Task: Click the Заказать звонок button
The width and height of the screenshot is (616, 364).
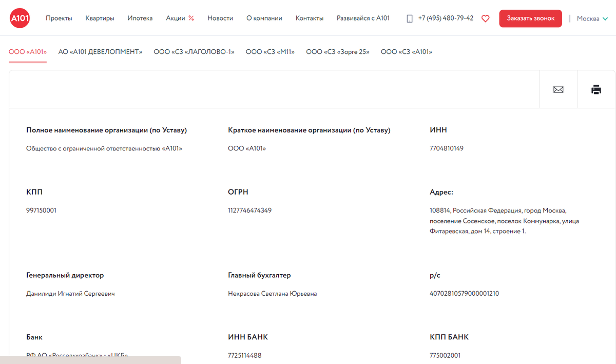Action: (x=531, y=18)
